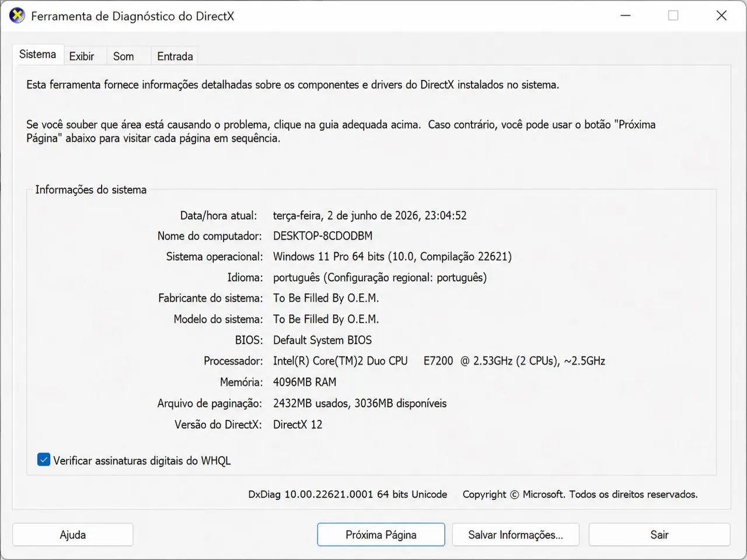The image size is (747, 560).
Task: Click the Informações do sistema group label
Action: click(x=91, y=190)
